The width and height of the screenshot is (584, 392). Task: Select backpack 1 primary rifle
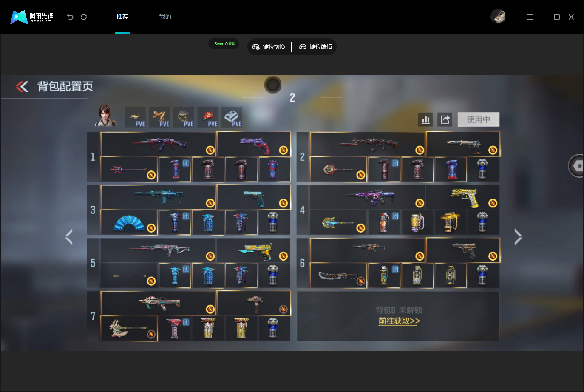click(158, 144)
